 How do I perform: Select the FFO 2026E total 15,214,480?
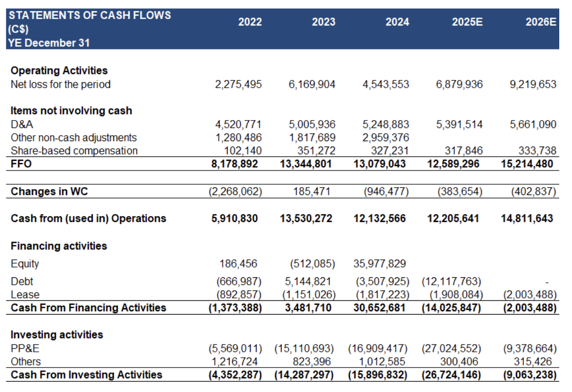(x=529, y=164)
